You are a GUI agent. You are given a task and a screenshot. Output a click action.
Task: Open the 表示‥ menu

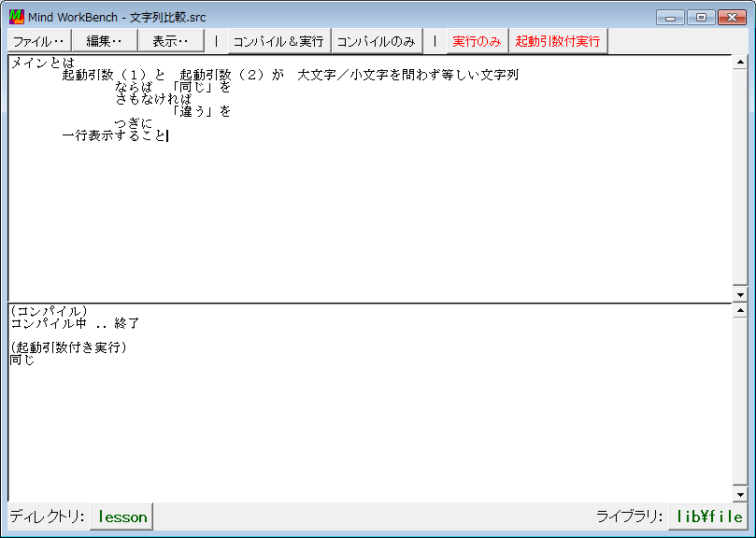171,41
